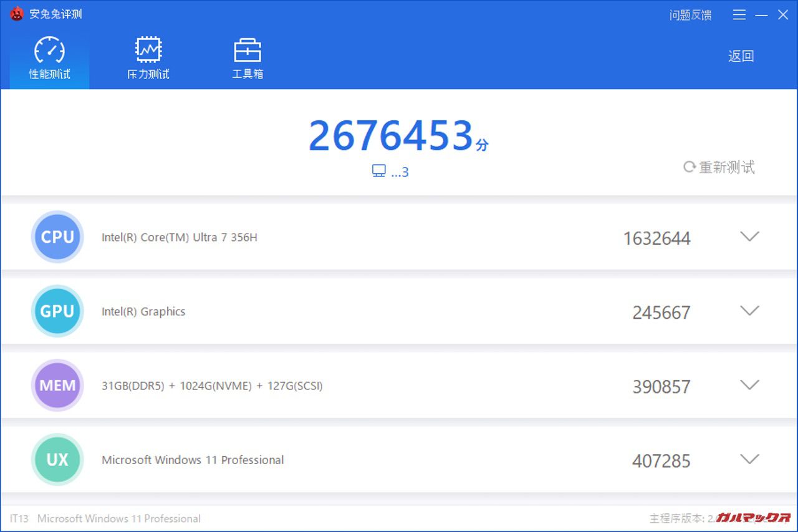Click the MEM score 390857
The image size is (798, 532).
(661, 387)
